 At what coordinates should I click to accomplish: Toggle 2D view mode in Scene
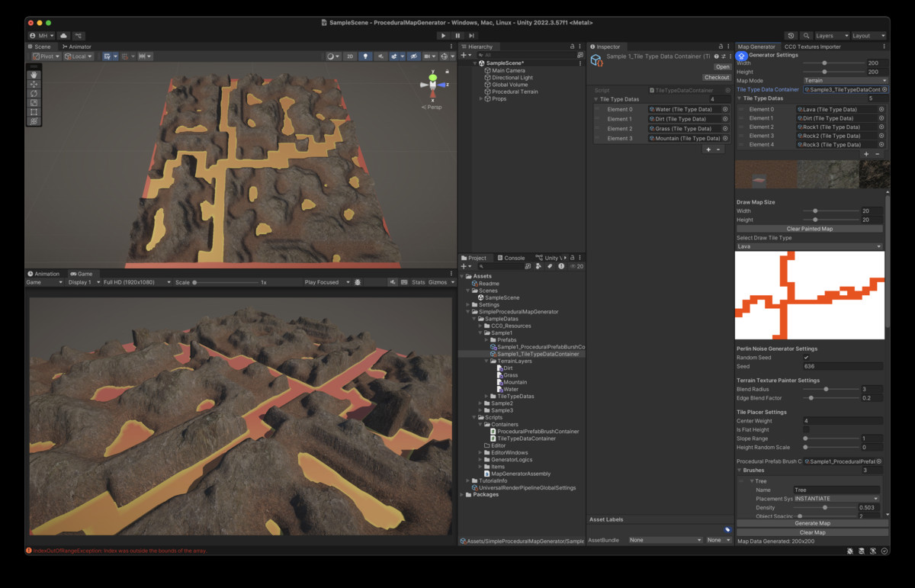[349, 56]
